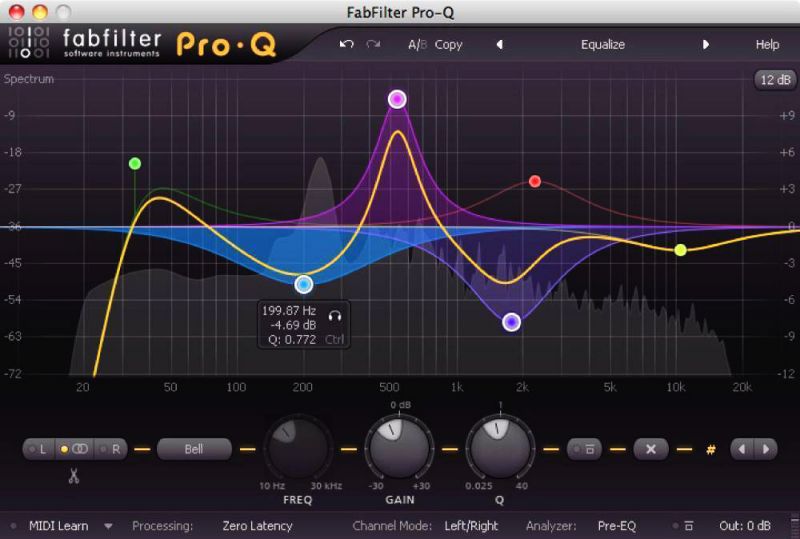The image size is (800, 539).
Task: Go to the next preset arrow
Action: click(x=706, y=44)
